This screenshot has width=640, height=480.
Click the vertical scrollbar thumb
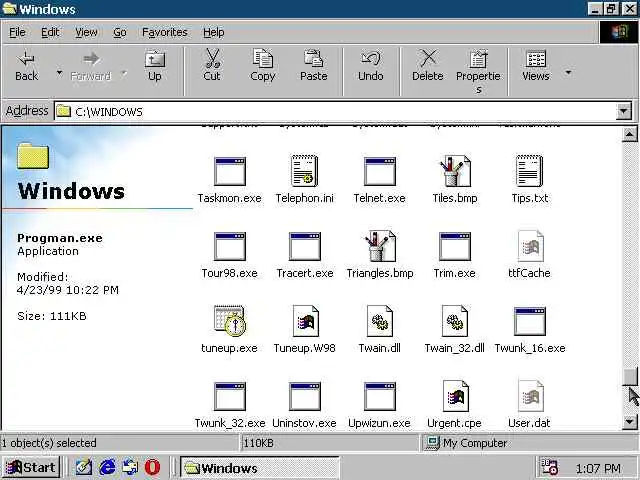[630, 376]
